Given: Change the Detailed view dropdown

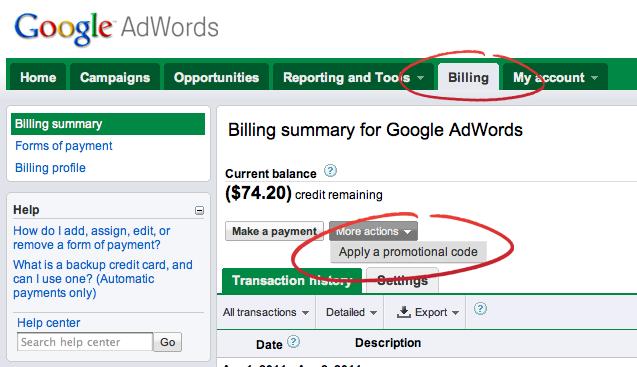Looking at the screenshot, I should click(x=351, y=312).
